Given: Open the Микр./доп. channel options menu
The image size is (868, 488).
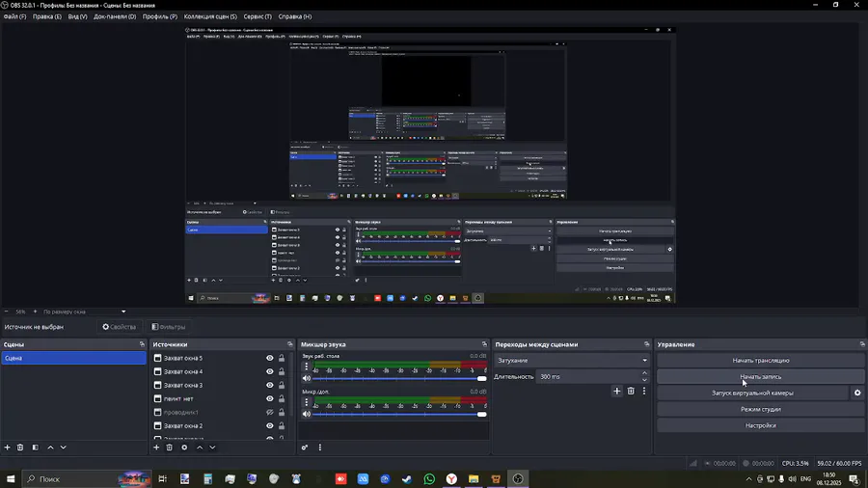Looking at the screenshot, I should [307, 402].
